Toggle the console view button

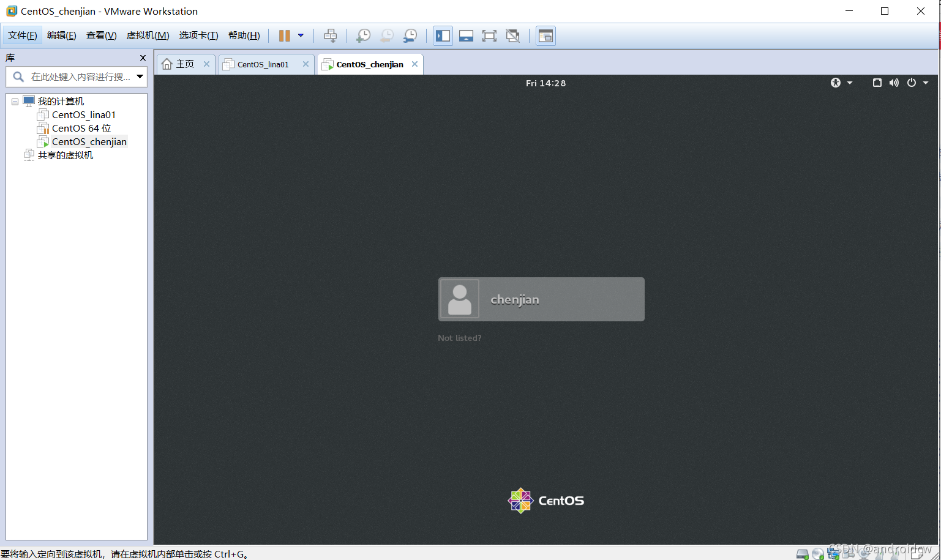point(545,35)
